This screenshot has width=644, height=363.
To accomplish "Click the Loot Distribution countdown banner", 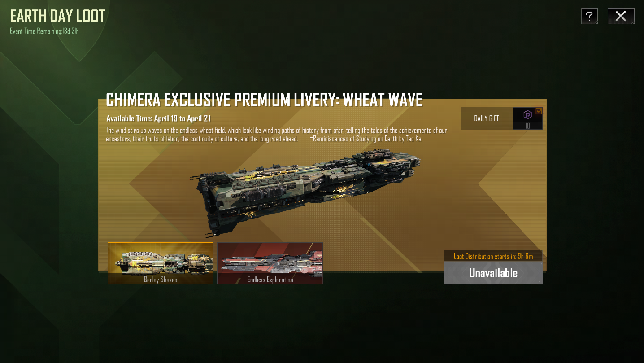I will pos(493,256).
